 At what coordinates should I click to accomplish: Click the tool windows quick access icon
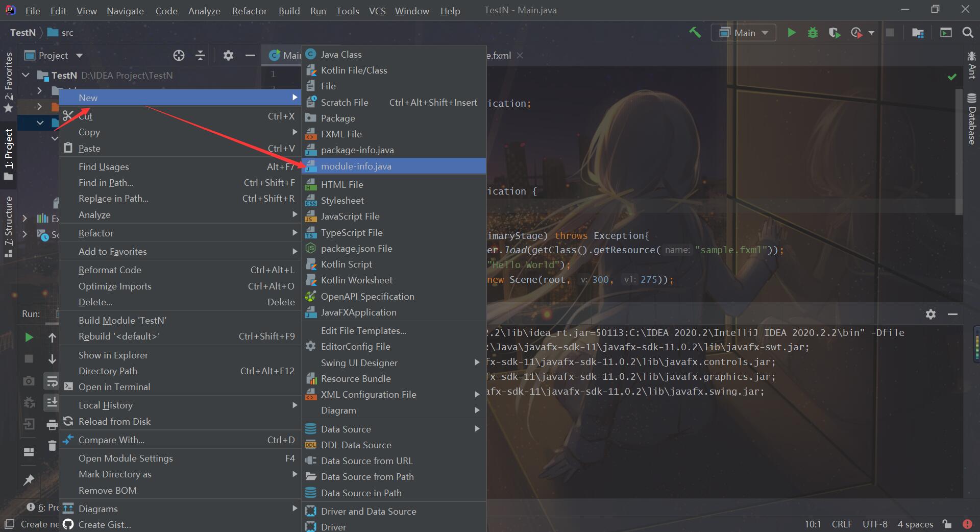tap(9, 524)
